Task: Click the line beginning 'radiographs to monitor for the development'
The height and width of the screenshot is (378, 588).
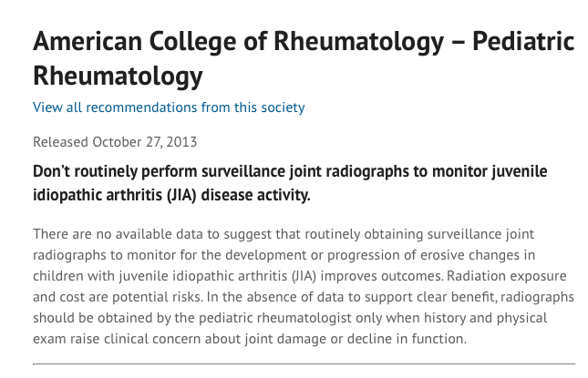Action: point(284,255)
